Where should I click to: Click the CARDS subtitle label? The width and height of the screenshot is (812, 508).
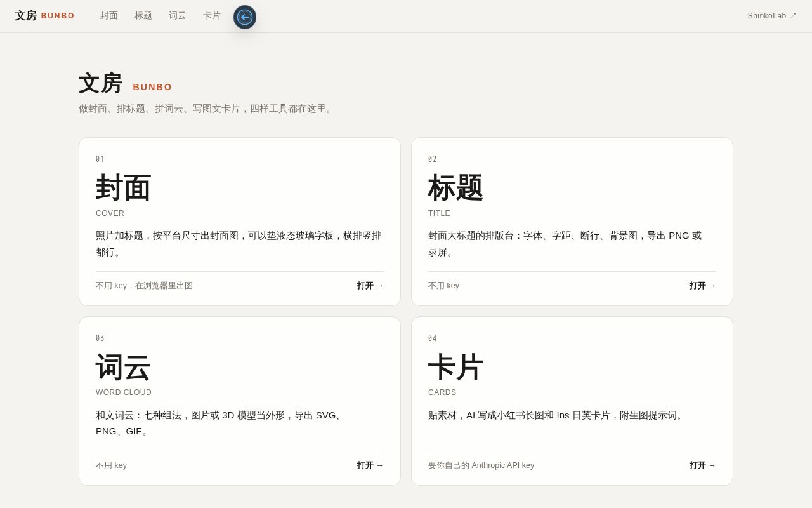[x=442, y=392]
